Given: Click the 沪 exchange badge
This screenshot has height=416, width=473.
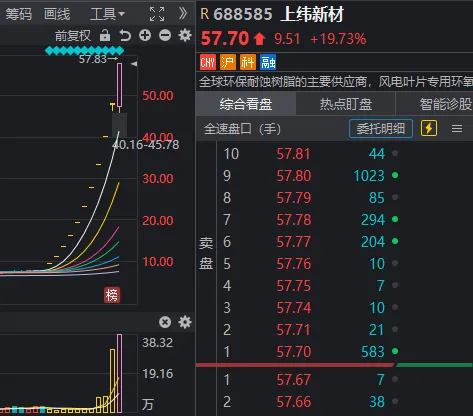Looking at the screenshot, I should (228, 62).
